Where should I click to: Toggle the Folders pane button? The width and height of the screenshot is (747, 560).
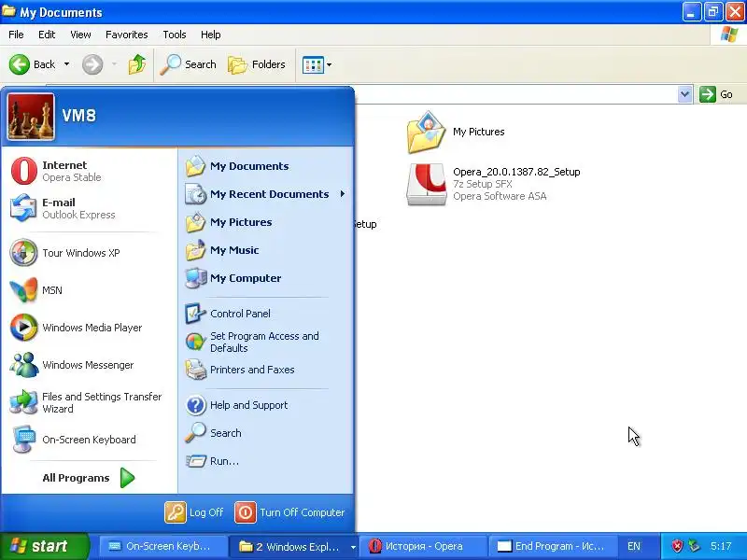tap(257, 64)
